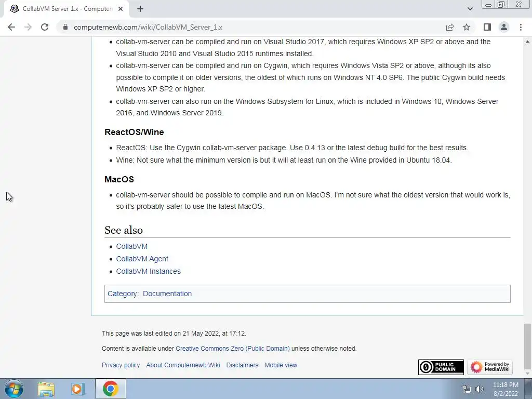Close the CollabVM Server 1.x tab
The height and width of the screenshot is (399, 532).
point(121,9)
